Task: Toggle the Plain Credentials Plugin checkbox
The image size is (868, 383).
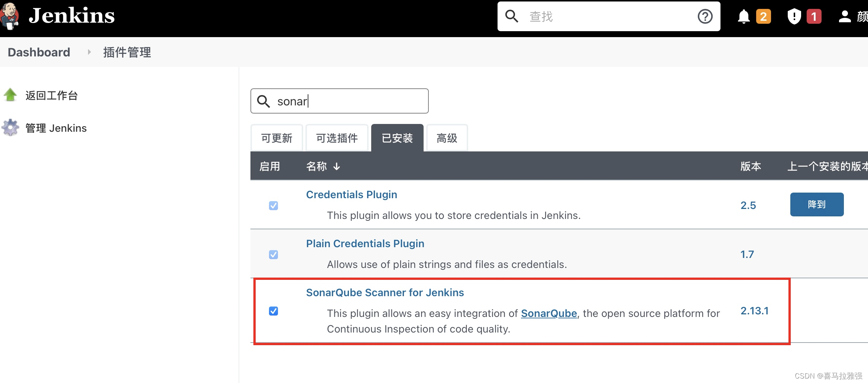Action: (273, 255)
